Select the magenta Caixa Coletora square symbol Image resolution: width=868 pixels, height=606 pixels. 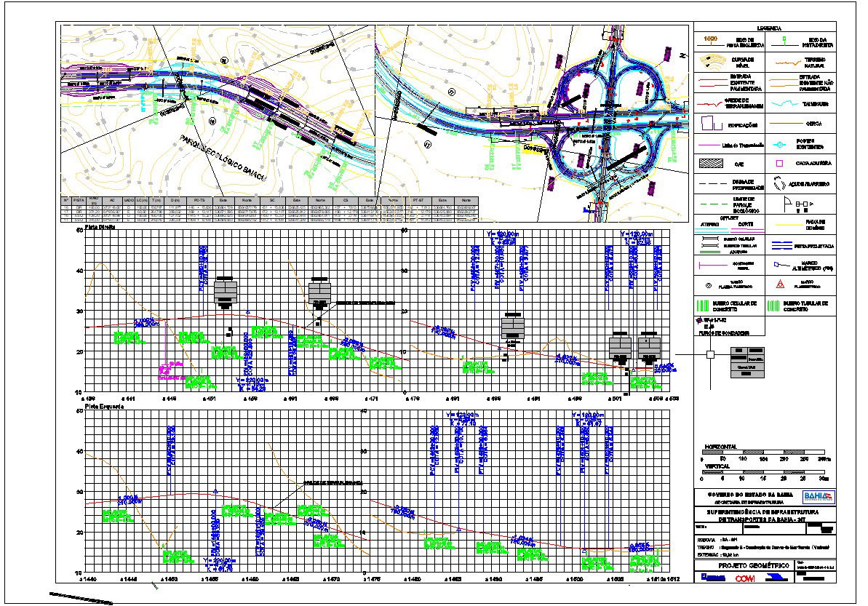coord(780,164)
